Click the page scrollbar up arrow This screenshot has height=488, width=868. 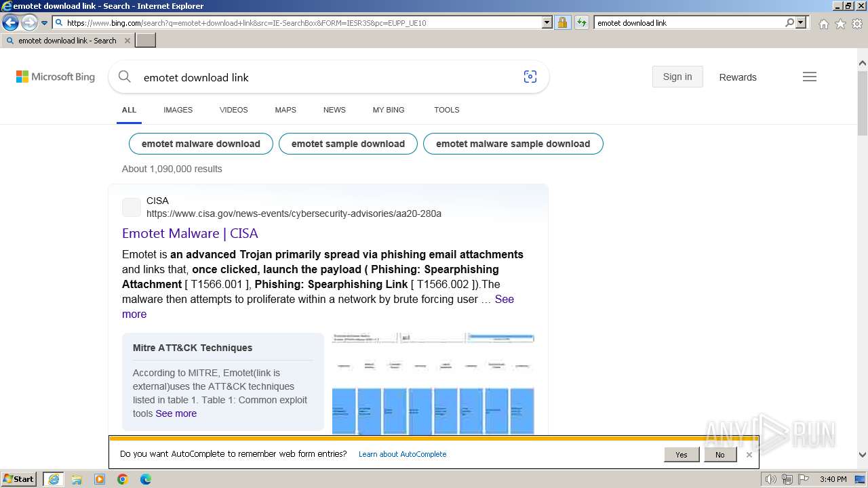tap(863, 64)
